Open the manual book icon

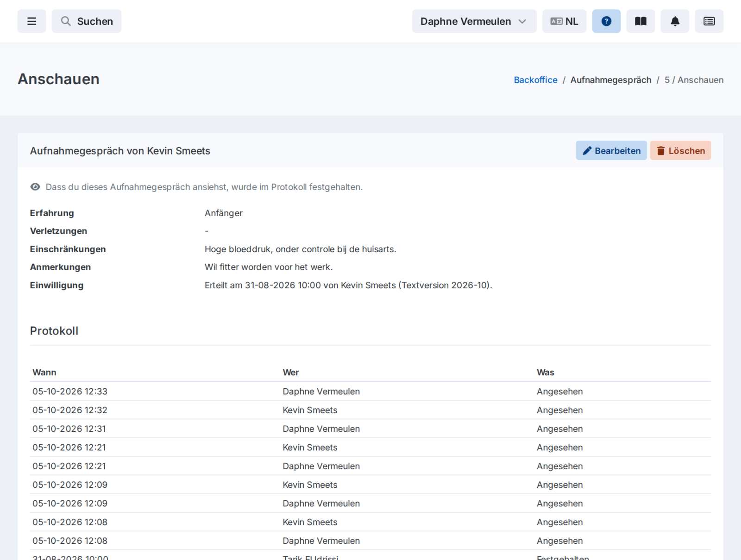tap(641, 21)
